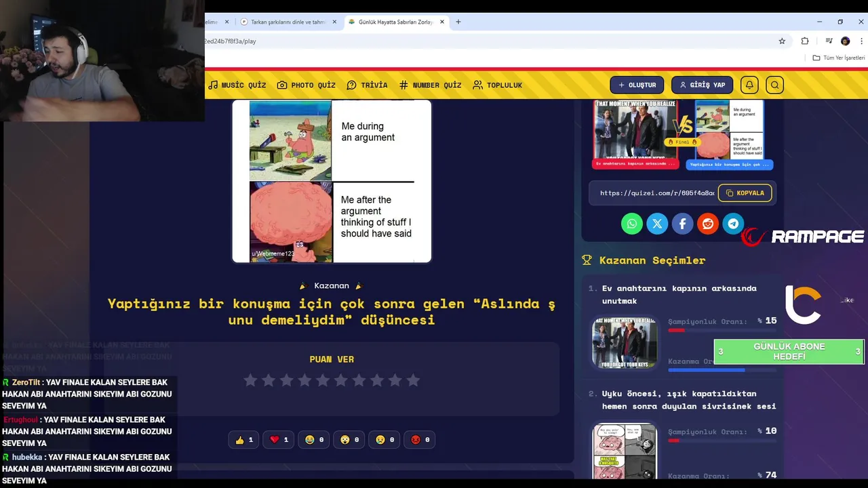Click the Giriş Yap login button

coord(702,85)
